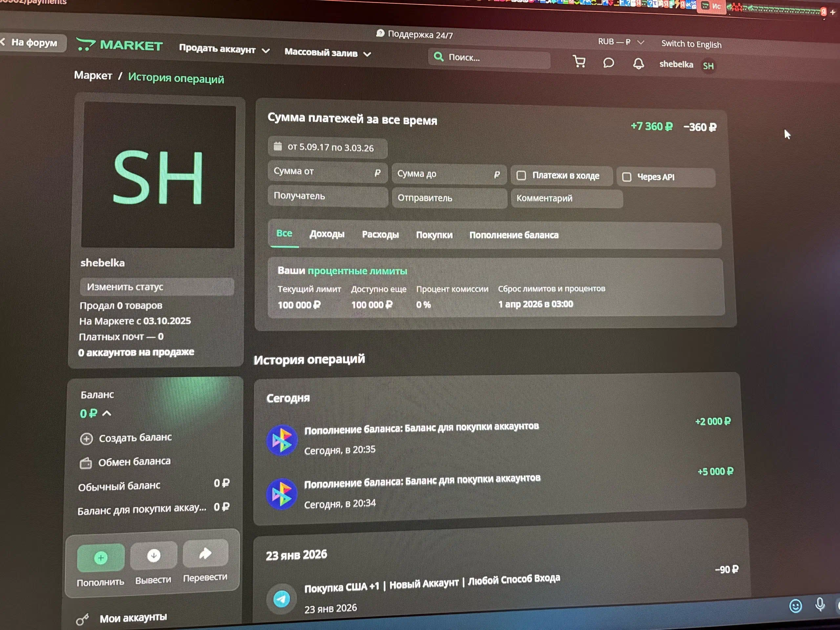Click the Вывести withdraw arrow icon
The image size is (840, 630).
[x=154, y=556]
